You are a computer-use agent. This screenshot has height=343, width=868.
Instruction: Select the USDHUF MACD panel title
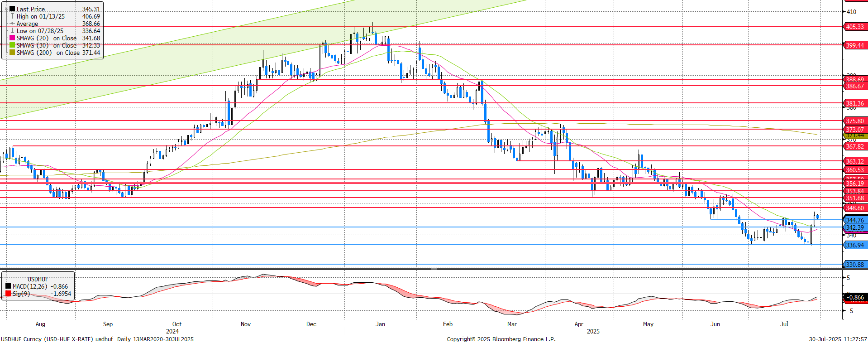point(38,279)
